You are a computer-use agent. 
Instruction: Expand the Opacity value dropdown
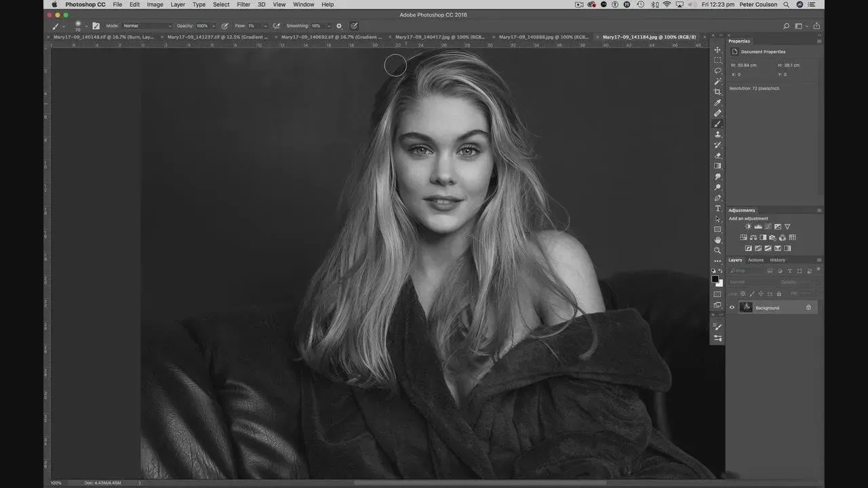[x=213, y=26]
